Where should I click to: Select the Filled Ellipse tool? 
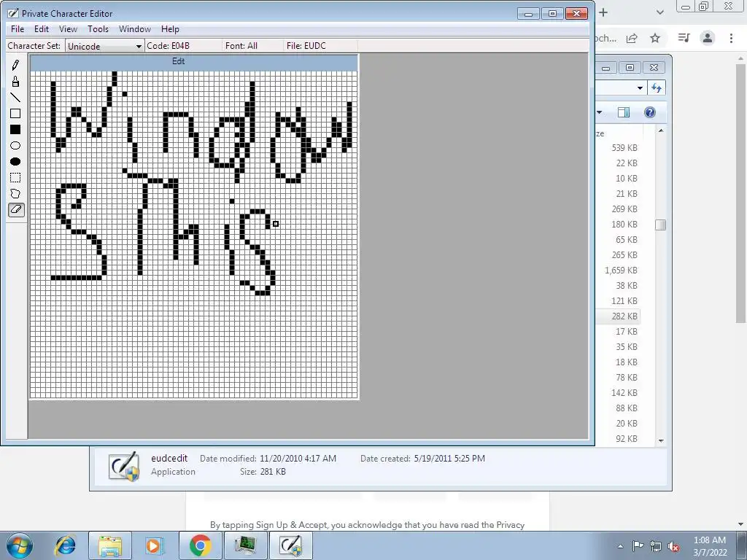[15, 161]
